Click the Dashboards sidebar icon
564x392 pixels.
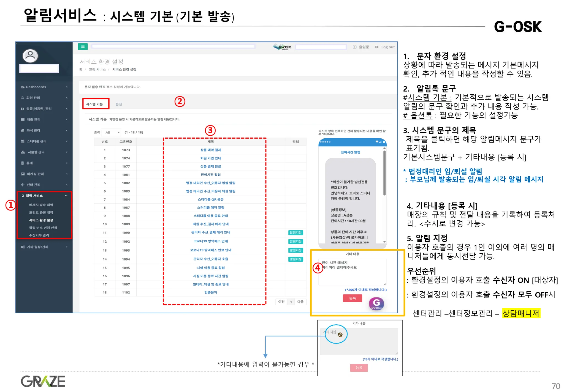pyautogui.click(x=23, y=87)
